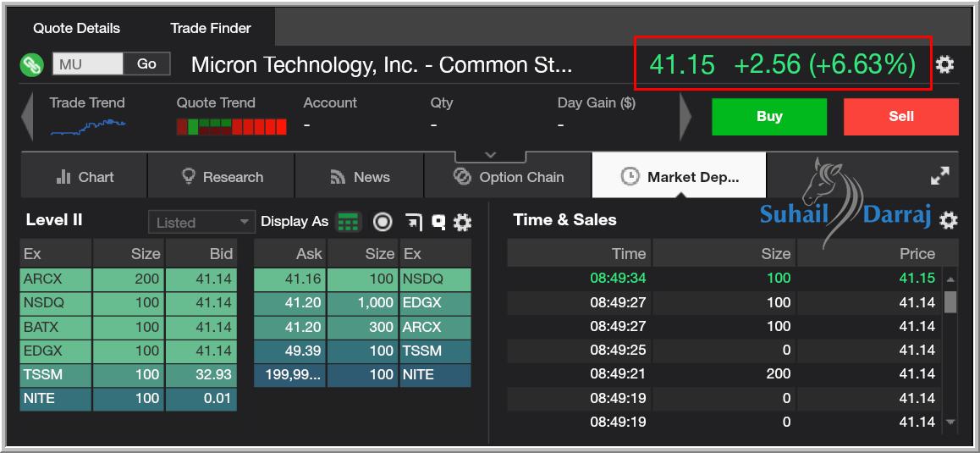Screen dimensions: 980x453
Task: Click the red Sell button
Action: [x=901, y=116]
